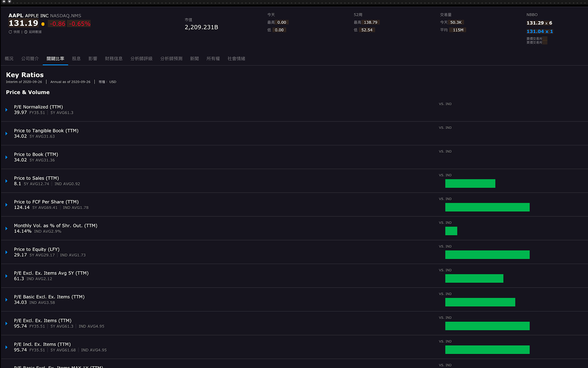Click the 延時數據 delayed data label
This screenshot has height=368, width=588.
point(35,32)
